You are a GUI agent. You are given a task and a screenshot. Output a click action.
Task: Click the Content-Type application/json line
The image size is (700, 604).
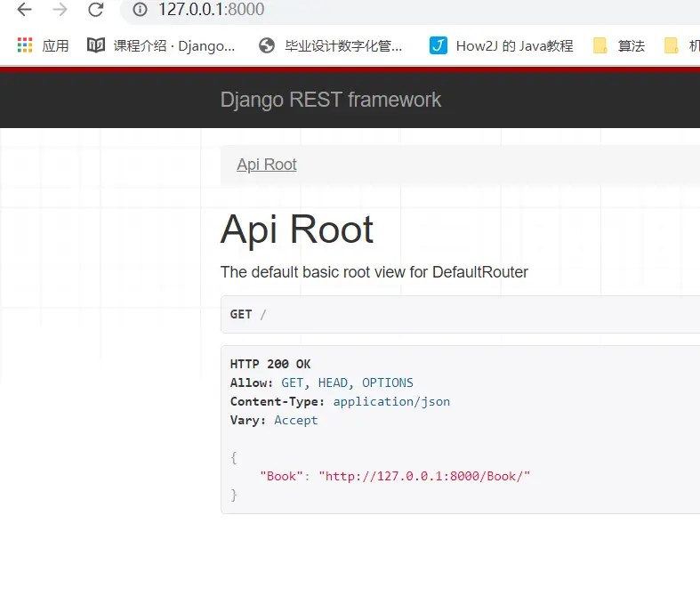coord(340,402)
